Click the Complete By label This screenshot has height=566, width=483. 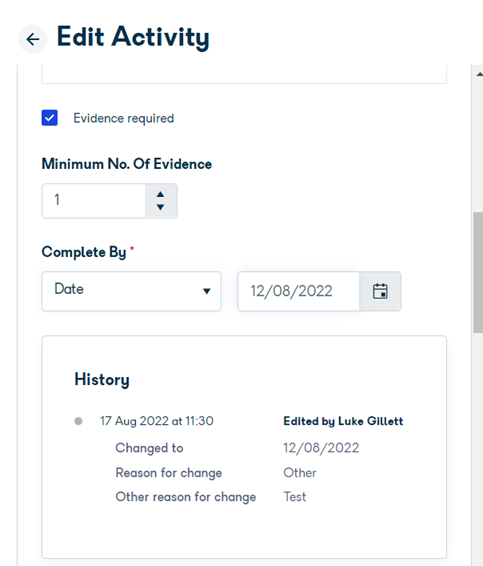coord(84,252)
